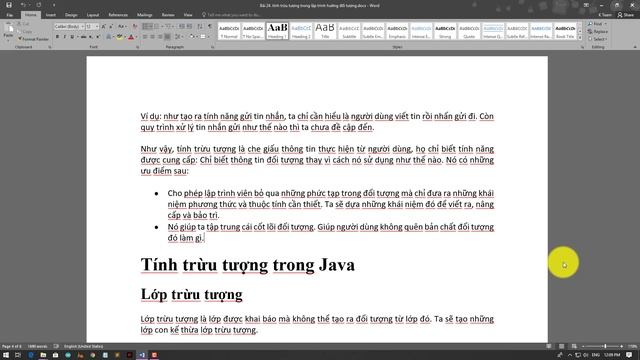Switch to the Review tab
This screenshot has height=360, width=640.
click(x=168, y=15)
